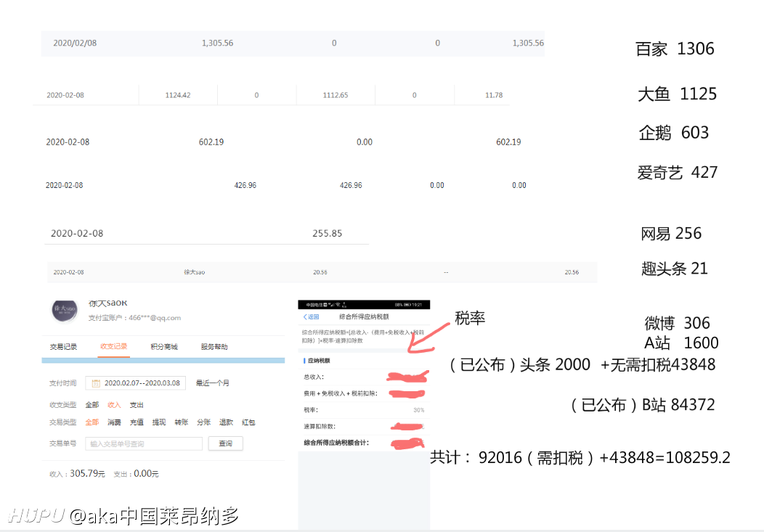Click the 255.85 value
This screenshot has width=764, height=532.
[328, 233]
